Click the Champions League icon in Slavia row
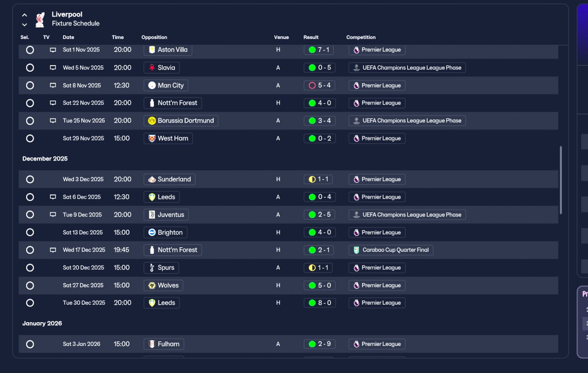This screenshot has width=588, height=373. tap(356, 68)
